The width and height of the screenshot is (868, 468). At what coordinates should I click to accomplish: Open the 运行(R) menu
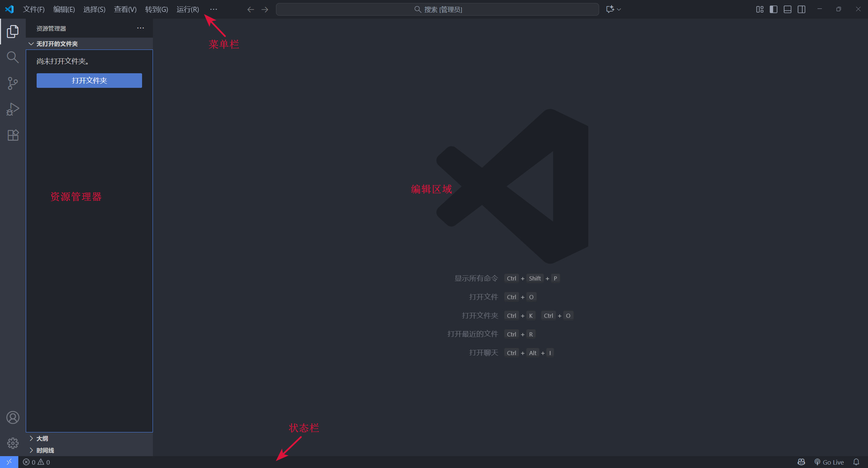(188, 9)
